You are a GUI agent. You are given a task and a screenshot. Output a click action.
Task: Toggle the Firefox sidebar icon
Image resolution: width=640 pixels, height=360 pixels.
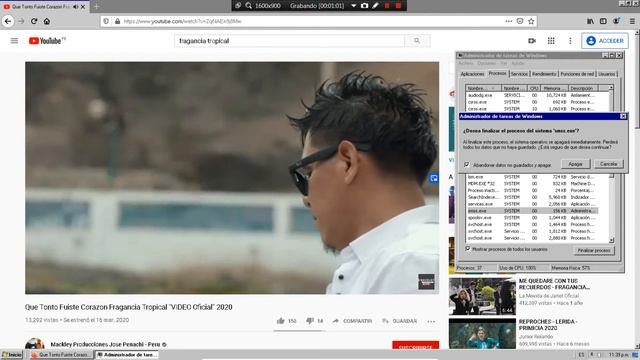603,21
